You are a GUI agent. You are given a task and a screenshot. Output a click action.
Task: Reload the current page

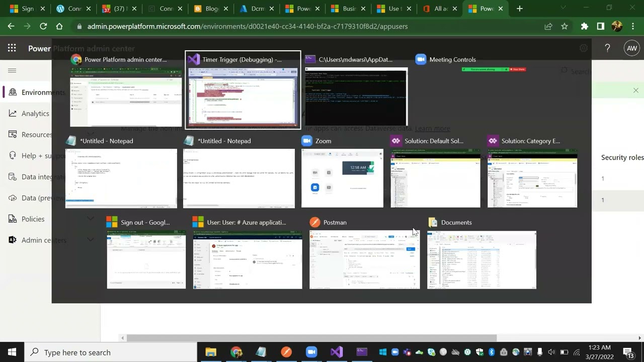[43, 26]
